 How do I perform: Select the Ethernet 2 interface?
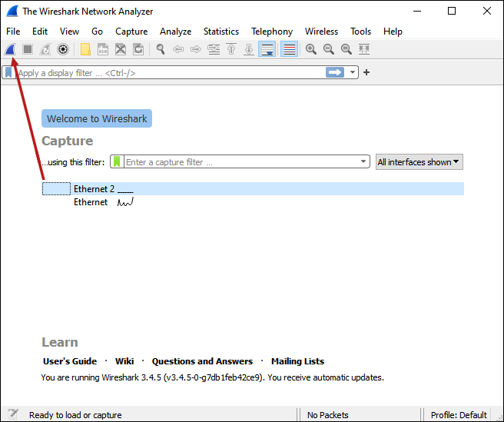[x=253, y=189]
